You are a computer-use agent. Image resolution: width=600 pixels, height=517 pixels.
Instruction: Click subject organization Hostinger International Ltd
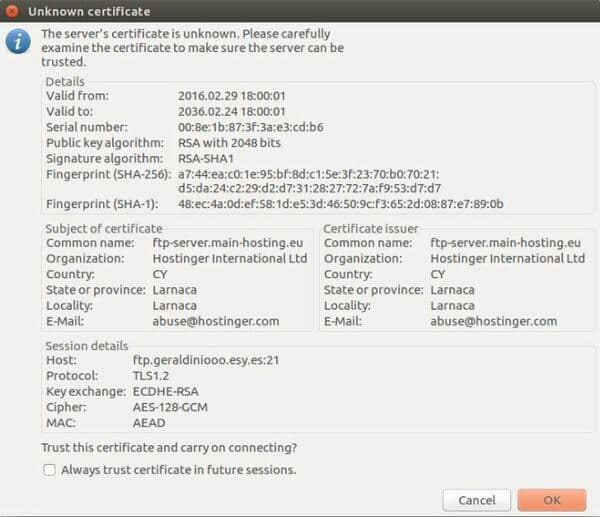pos(230,258)
